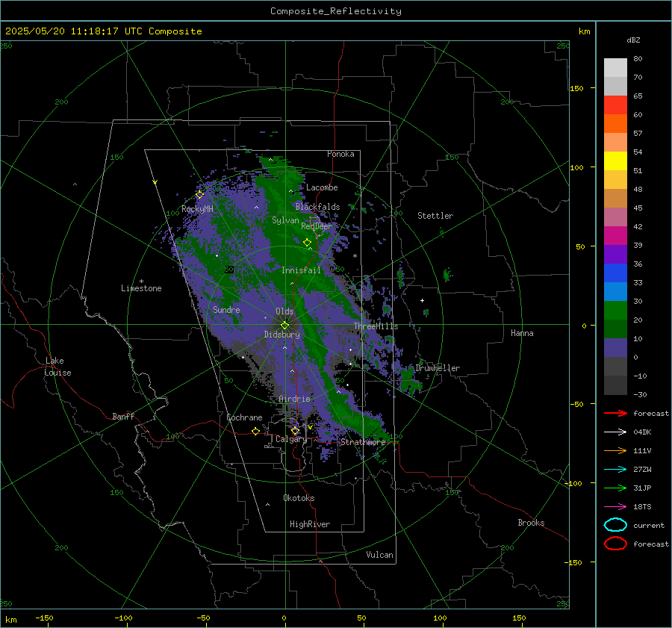Click the Lacombe town label
The height and width of the screenshot is (628, 672).
pos(322,187)
